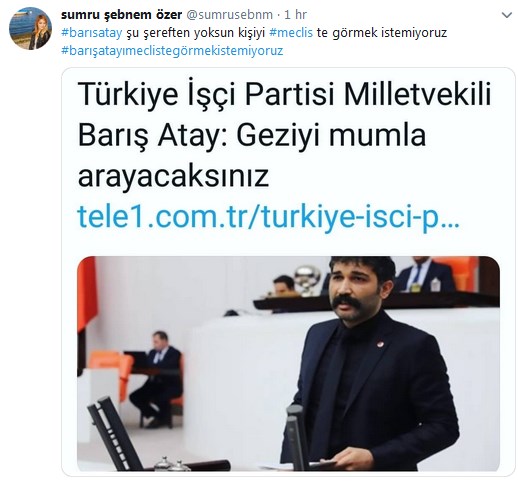Open the 1 hr timestamp permalink
Image resolution: width=518 pixels, height=488 pixels.
tap(295, 15)
